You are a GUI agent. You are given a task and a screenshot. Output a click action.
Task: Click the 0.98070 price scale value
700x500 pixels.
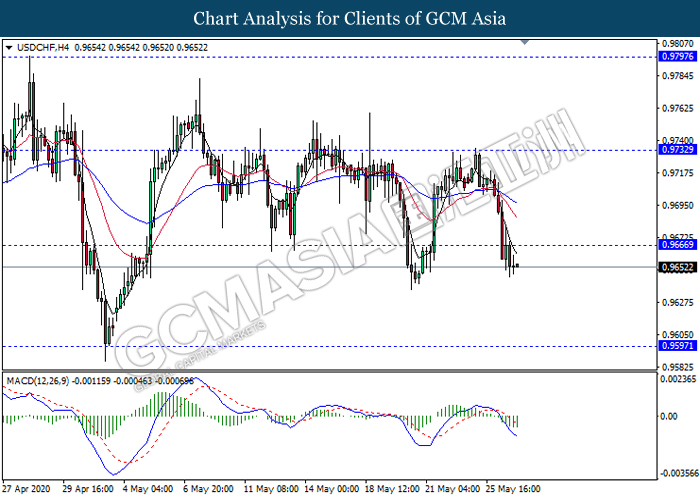coord(678,44)
